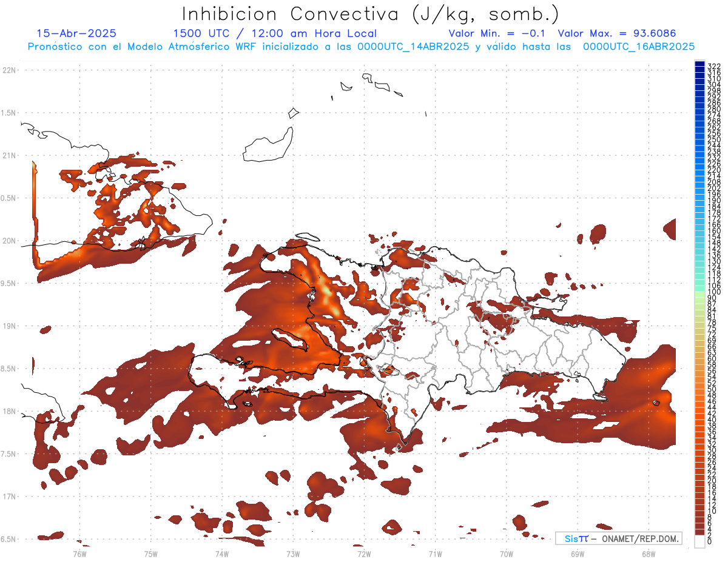
Task: Click the "21N" latitude label
Action: point(9,156)
